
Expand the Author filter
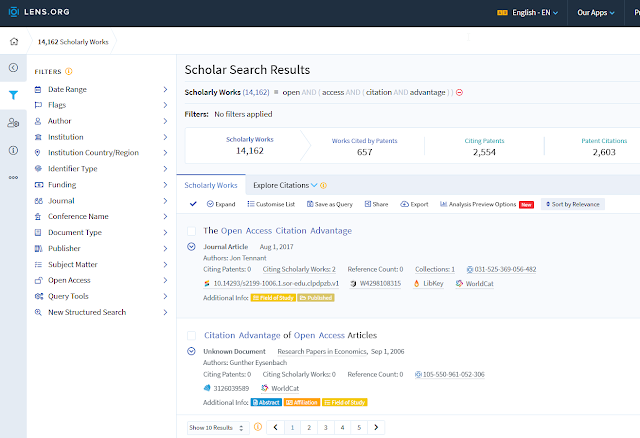[101, 121]
